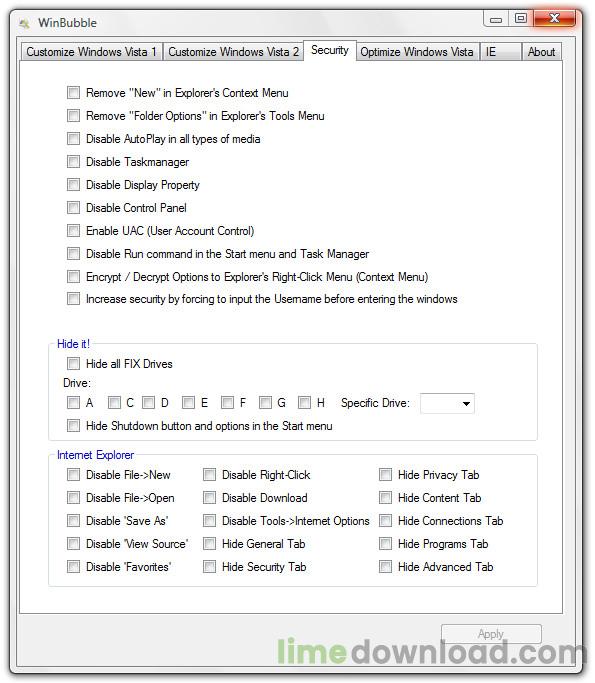Click the Apply button

pyautogui.click(x=491, y=634)
